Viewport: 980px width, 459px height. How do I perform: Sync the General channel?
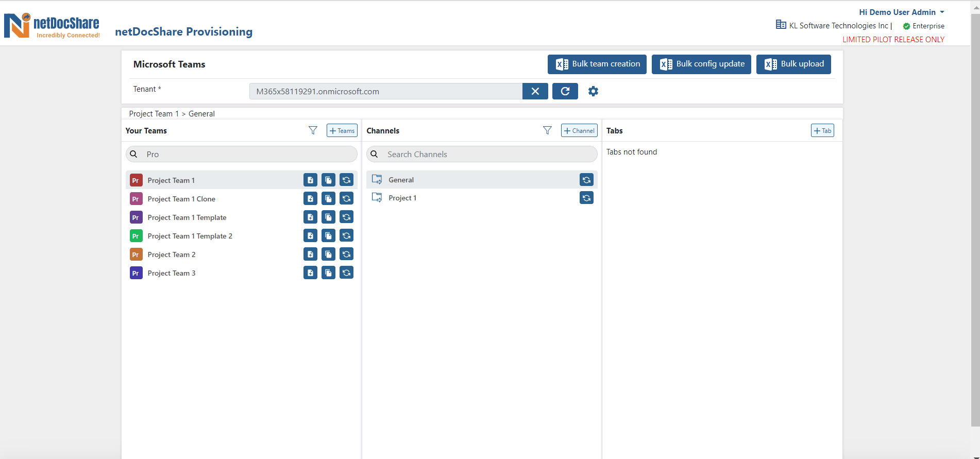point(586,179)
